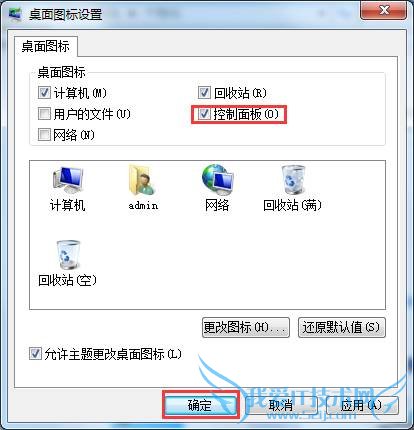The height and width of the screenshot is (430, 414).
Task: Toggle the 控制面板(O) checkbox
Action: point(204,114)
